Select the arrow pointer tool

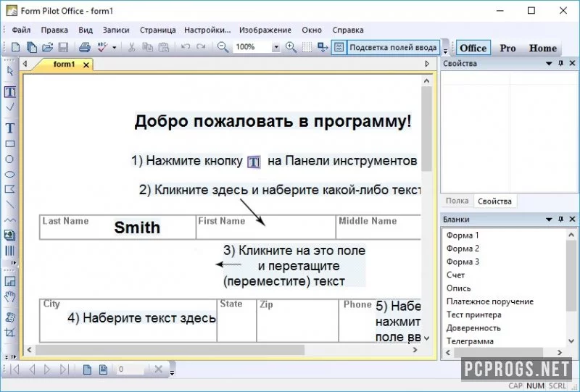pos(10,70)
